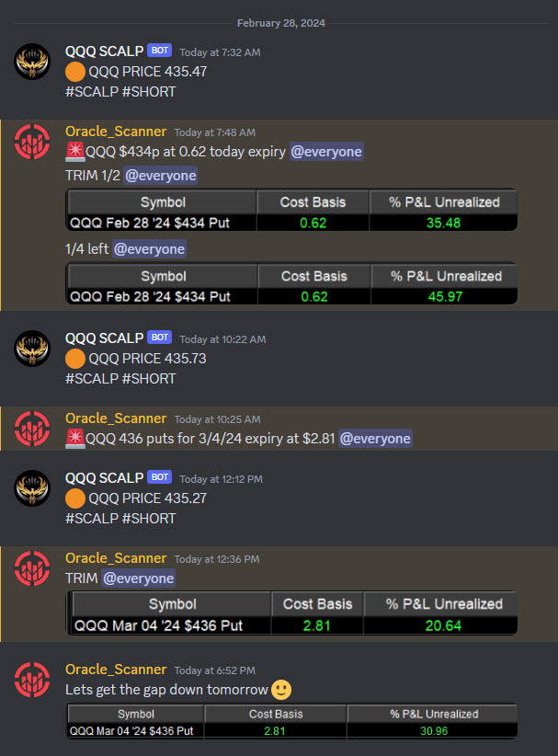
Task: Open the QQQ SCALP username at 10:22 AM
Action: click(105, 338)
